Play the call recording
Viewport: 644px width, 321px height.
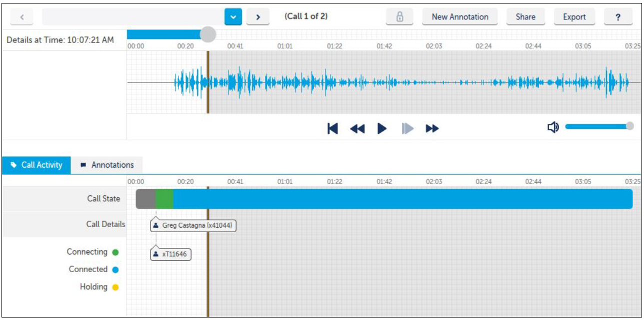382,129
